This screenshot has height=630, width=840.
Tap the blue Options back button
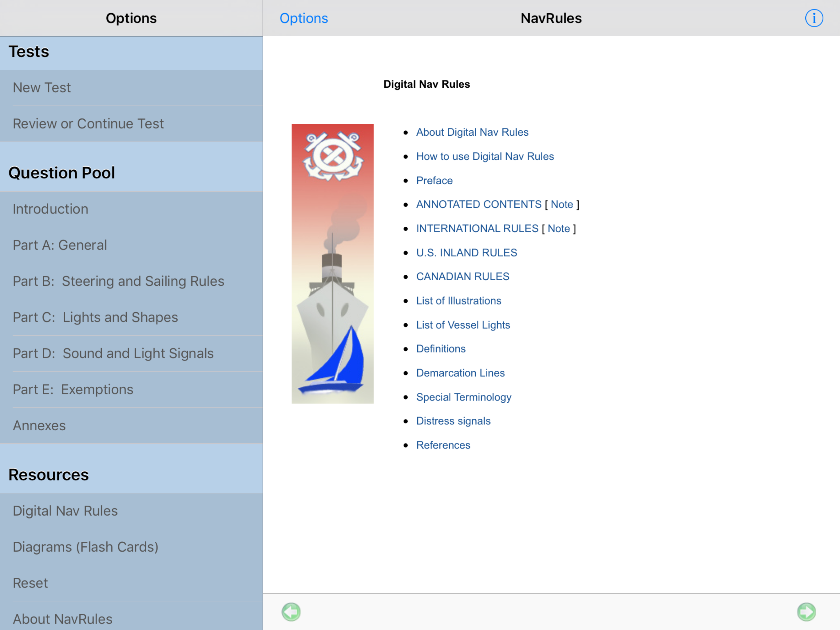pyautogui.click(x=303, y=18)
